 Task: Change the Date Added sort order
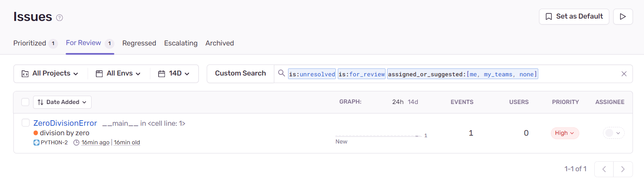click(x=62, y=102)
